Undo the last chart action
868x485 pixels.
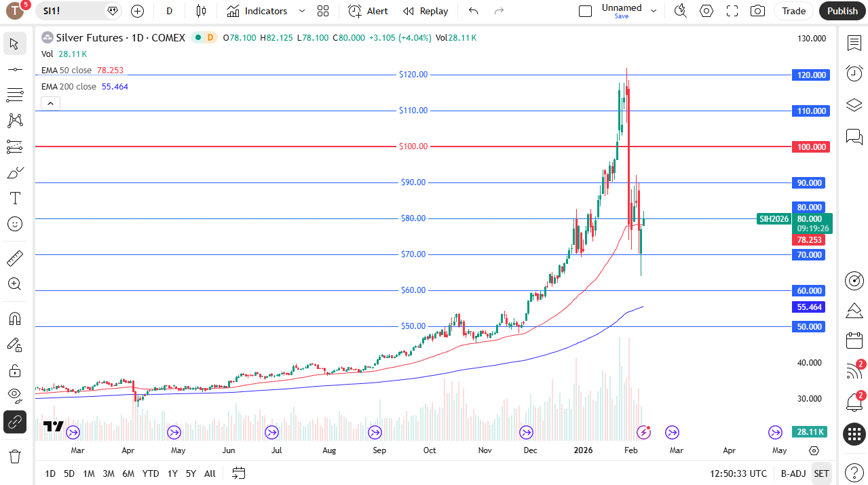473,11
